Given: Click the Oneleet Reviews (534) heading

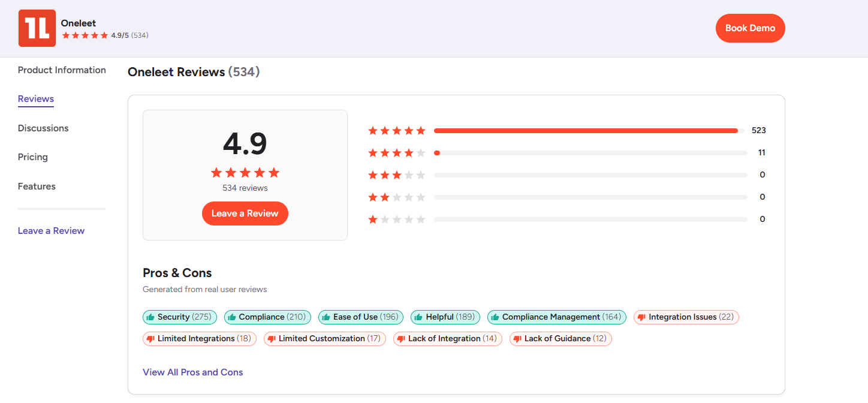Looking at the screenshot, I should [x=194, y=72].
